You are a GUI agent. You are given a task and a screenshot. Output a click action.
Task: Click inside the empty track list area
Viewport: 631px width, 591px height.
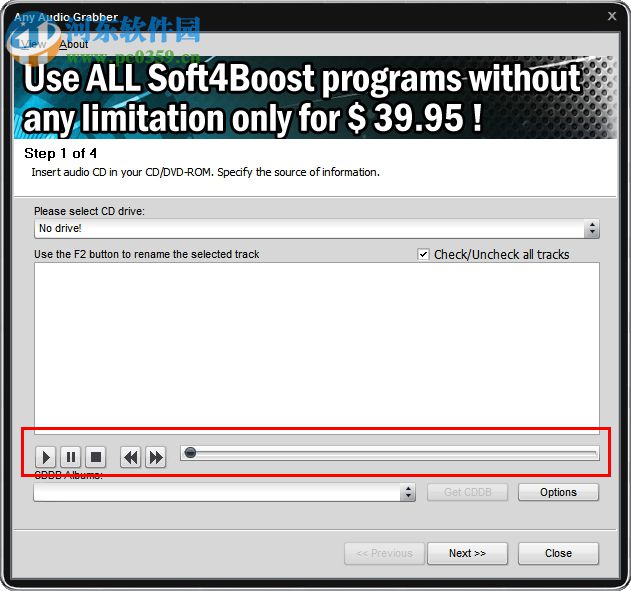[x=317, y=348]
